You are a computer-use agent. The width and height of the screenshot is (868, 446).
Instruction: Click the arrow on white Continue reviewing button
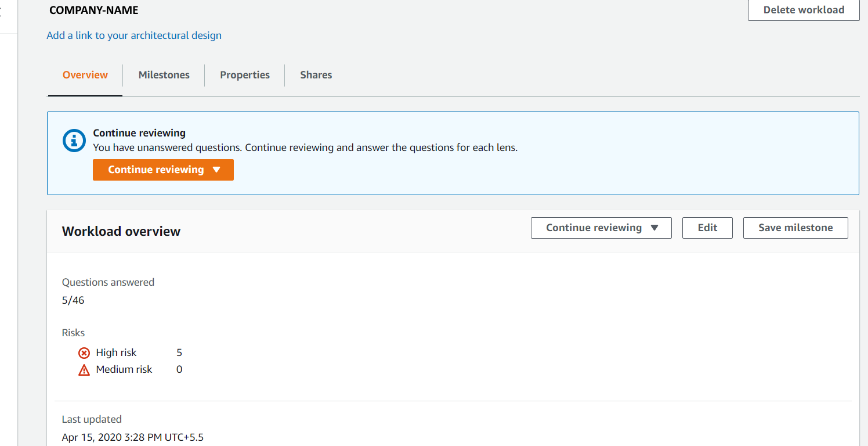coord(654,228)
